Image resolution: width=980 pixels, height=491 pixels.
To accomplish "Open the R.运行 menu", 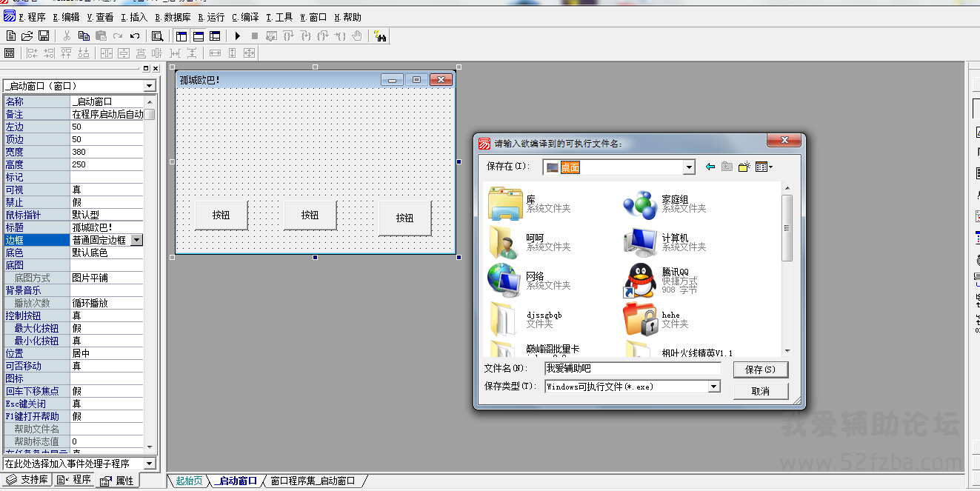I will tap(211, 17).
